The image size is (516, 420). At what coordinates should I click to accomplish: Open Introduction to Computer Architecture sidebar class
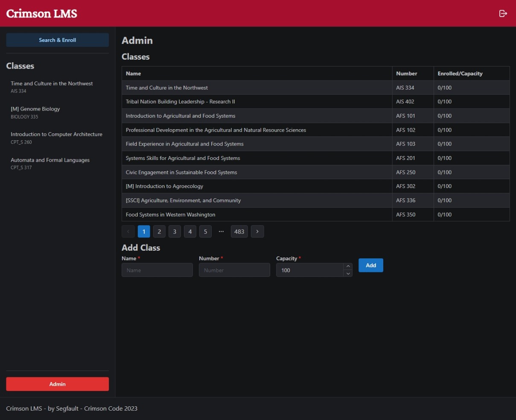tap(58, 138)
